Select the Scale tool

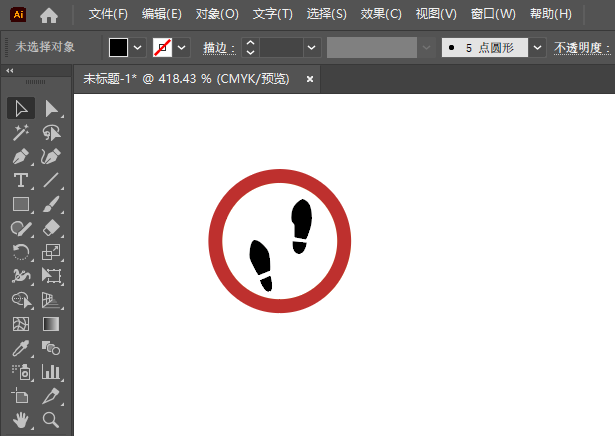(51, 252)
